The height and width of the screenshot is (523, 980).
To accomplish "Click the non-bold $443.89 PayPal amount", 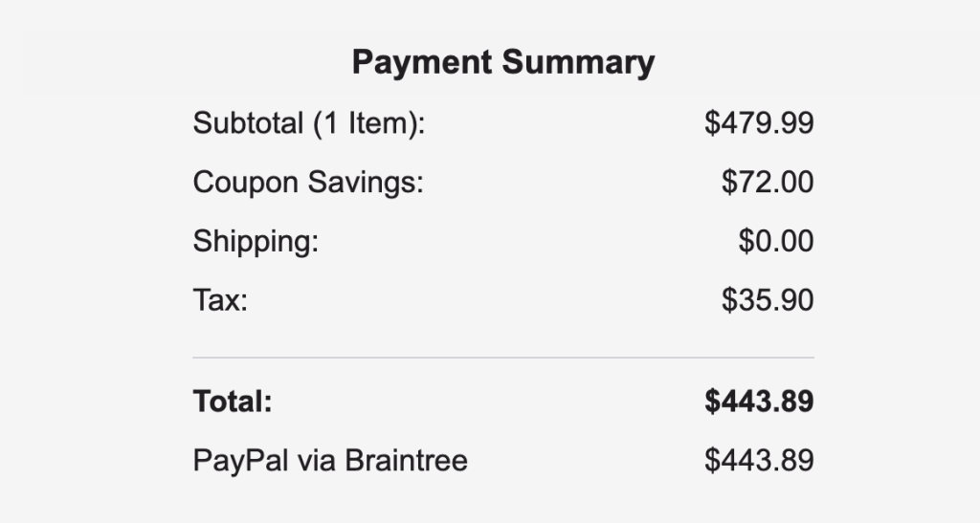I will (x=759, y=461).
